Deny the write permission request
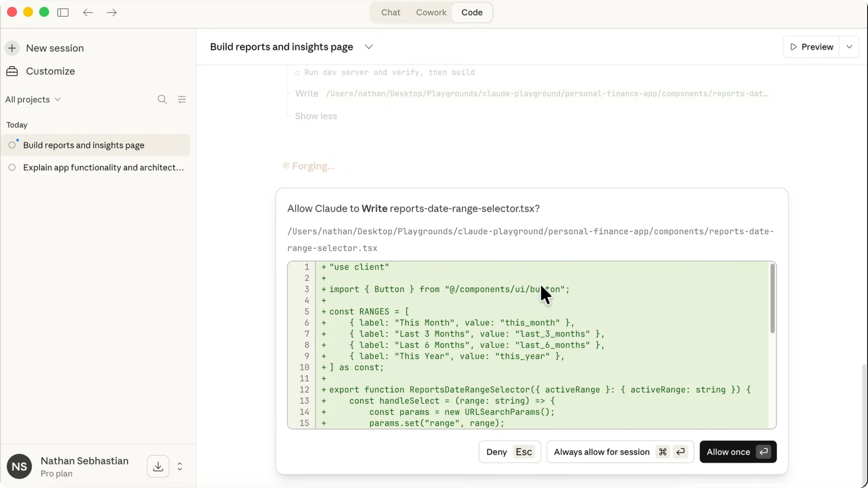Viewport: 868px width, 488px height. point(509,452)
